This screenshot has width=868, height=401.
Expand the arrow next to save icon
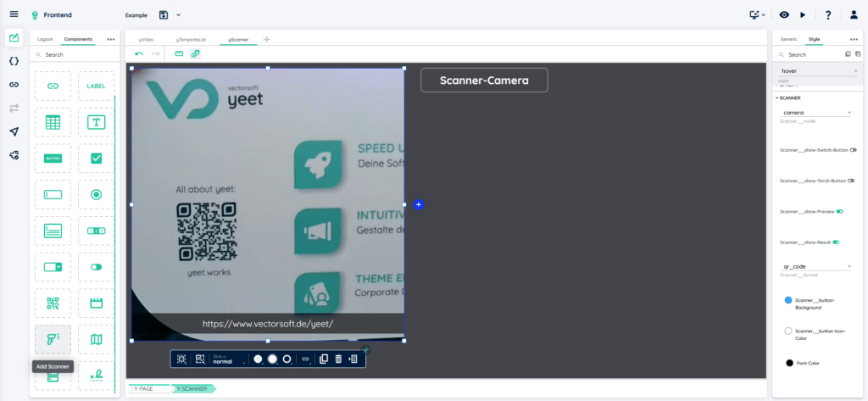point(178,15)
